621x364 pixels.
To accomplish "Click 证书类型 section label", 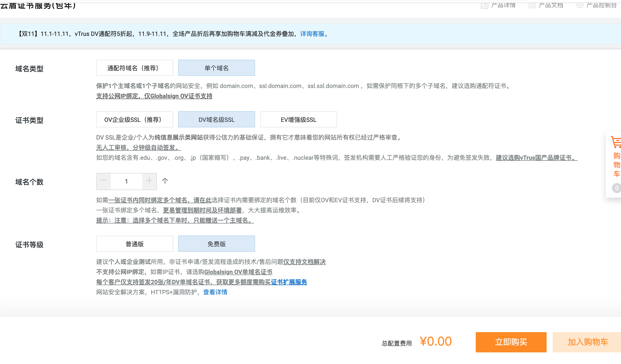I will point(29,120).
